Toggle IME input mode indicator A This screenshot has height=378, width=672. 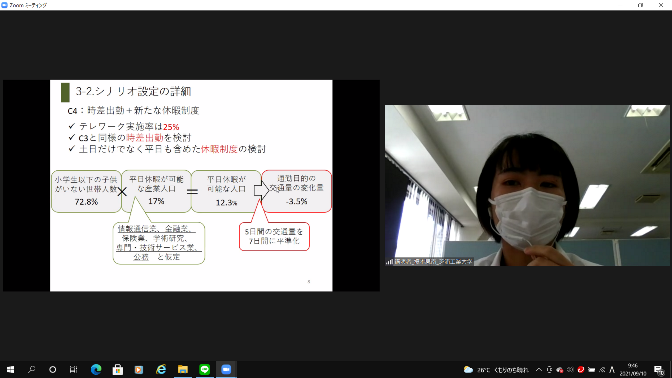(612, 369)
